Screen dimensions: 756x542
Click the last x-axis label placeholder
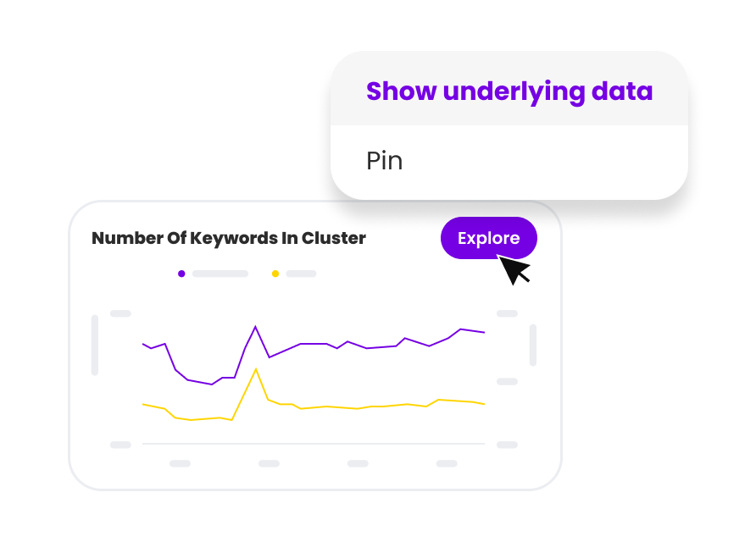(447, 464)
